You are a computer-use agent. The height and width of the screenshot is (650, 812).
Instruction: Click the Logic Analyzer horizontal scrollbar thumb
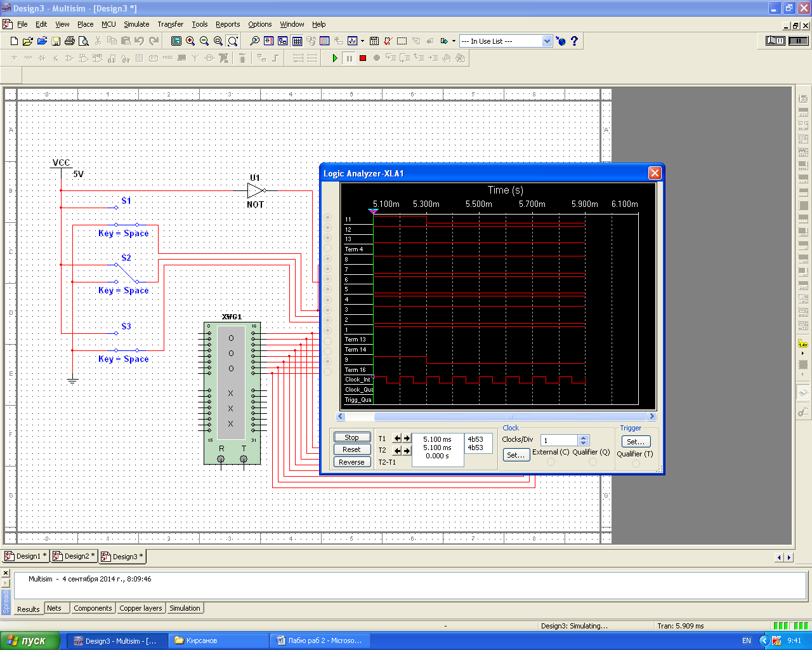pyautogui.click(x=510, y=416)
